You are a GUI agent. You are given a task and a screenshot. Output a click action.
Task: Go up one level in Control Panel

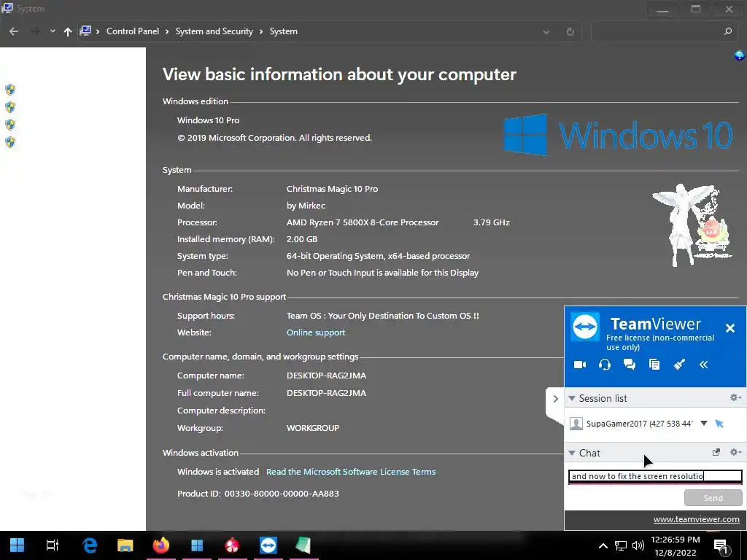point(68,31)
